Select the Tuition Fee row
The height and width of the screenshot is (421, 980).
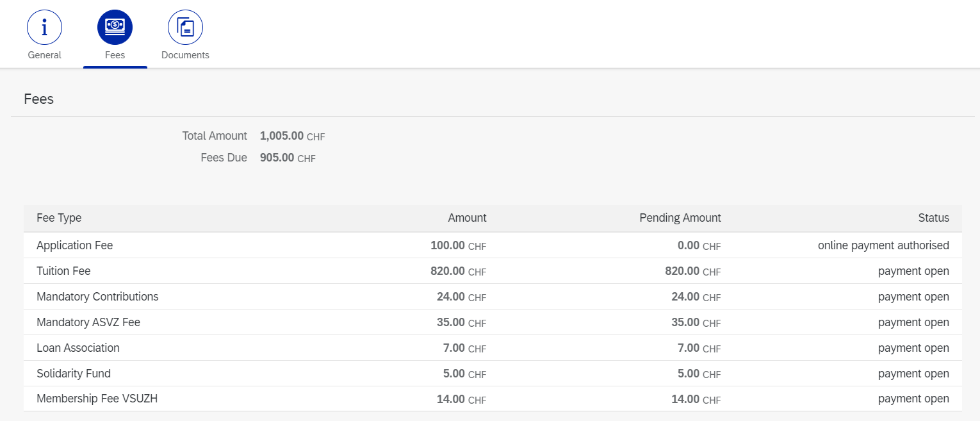(x=63, y=271)
